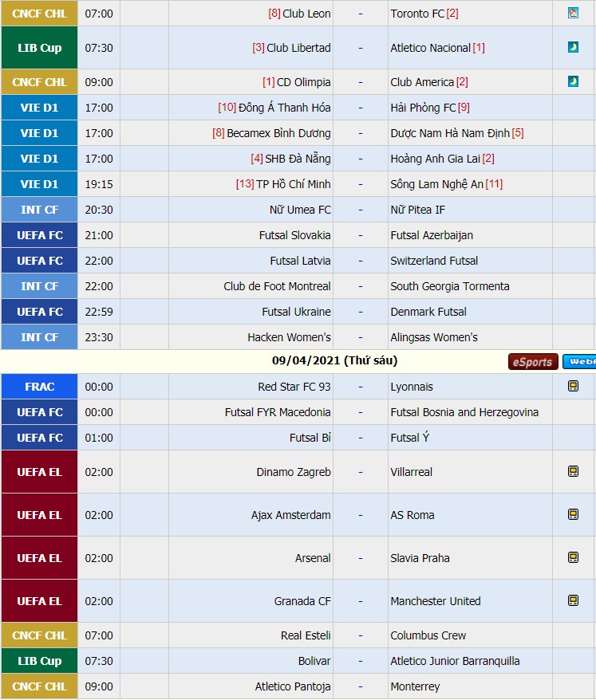Open team Nữ Pitea IF
596x700 pixels.
pos(418,210)
